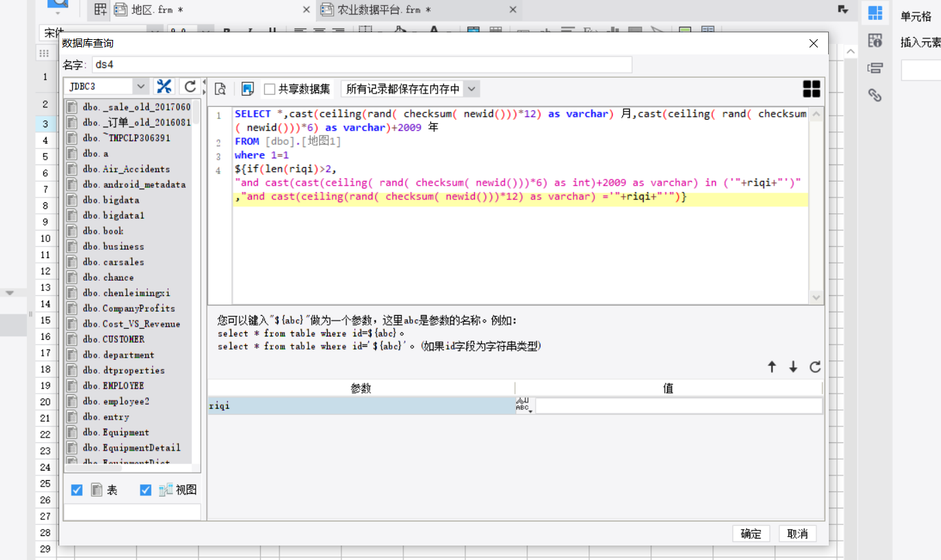941x560 pixels.
Task: Select dbo.carsales in table list
Action: point(113,262)
